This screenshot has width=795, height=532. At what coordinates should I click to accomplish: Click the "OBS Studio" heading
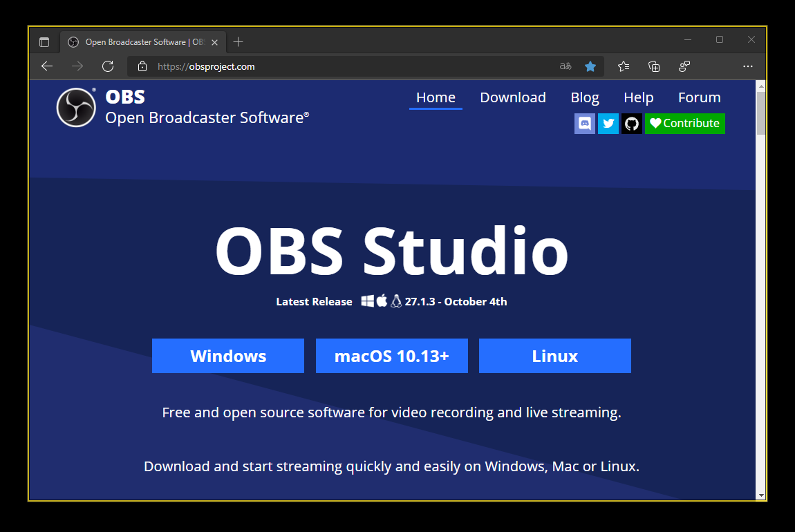391,250
